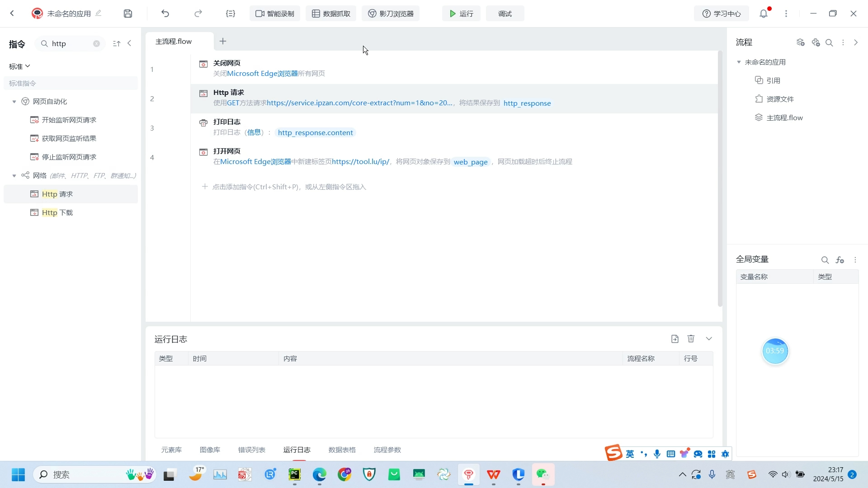This screenshot has width=868, height=488.
Task: Switch to 数据表格 tab
Action: [342, 450]
